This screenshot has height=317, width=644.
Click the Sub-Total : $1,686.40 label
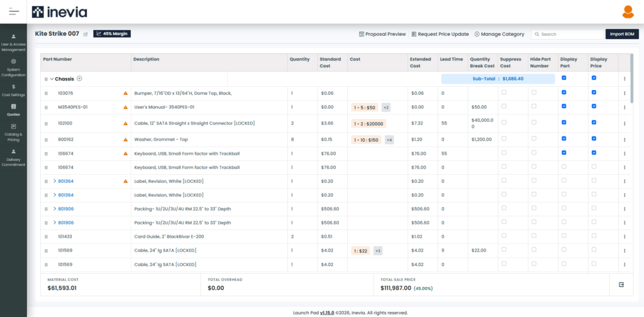point(498,79)
